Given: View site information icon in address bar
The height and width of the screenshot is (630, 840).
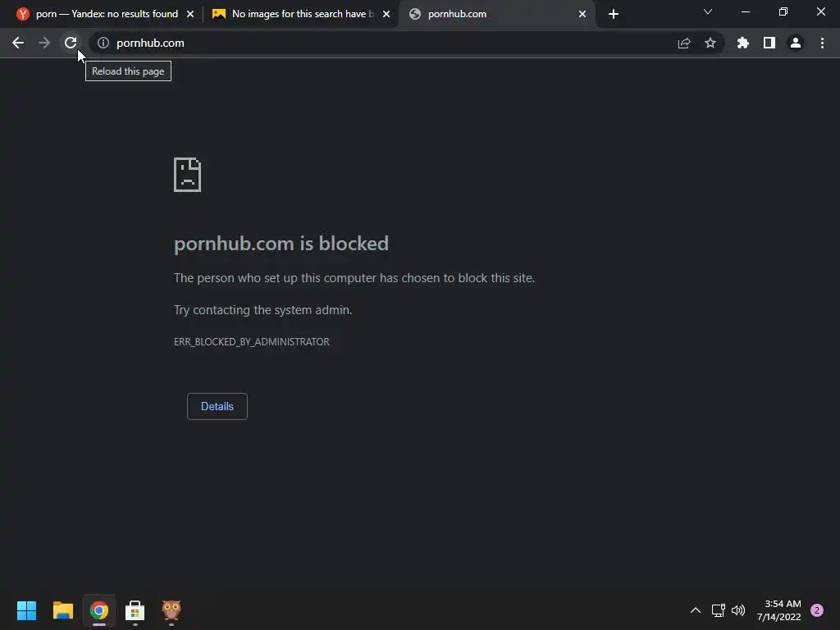Looking at the screenshot, I should tap(103, 43).
